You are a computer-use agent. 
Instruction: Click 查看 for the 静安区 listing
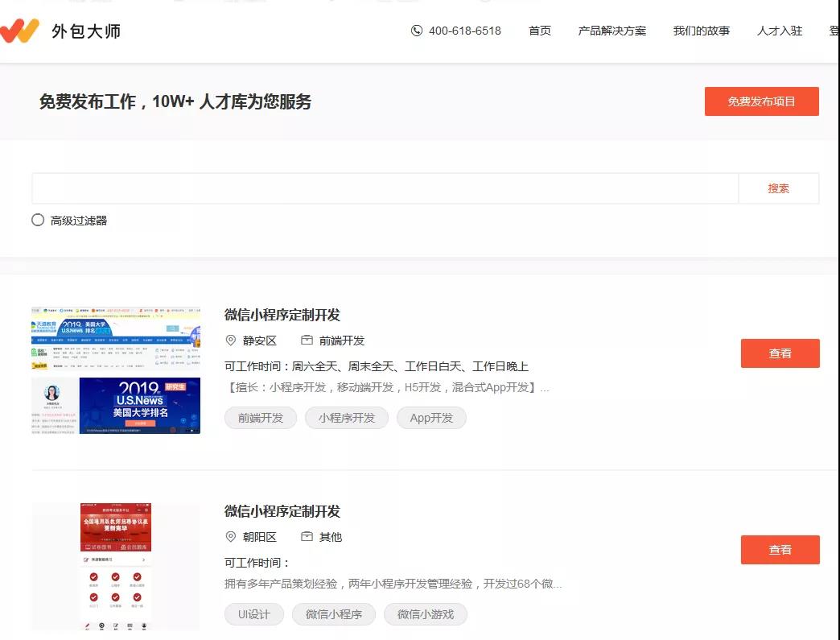coord(780,353)
